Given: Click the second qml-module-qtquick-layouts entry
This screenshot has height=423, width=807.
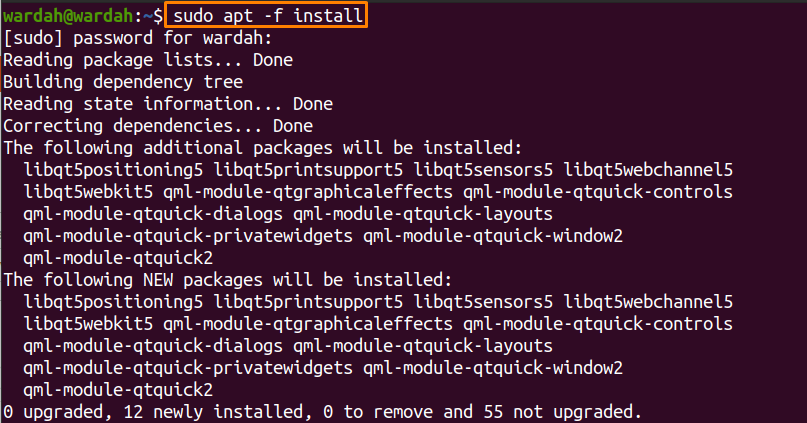Looking at the screenshot, I should [x=423, y=346].
